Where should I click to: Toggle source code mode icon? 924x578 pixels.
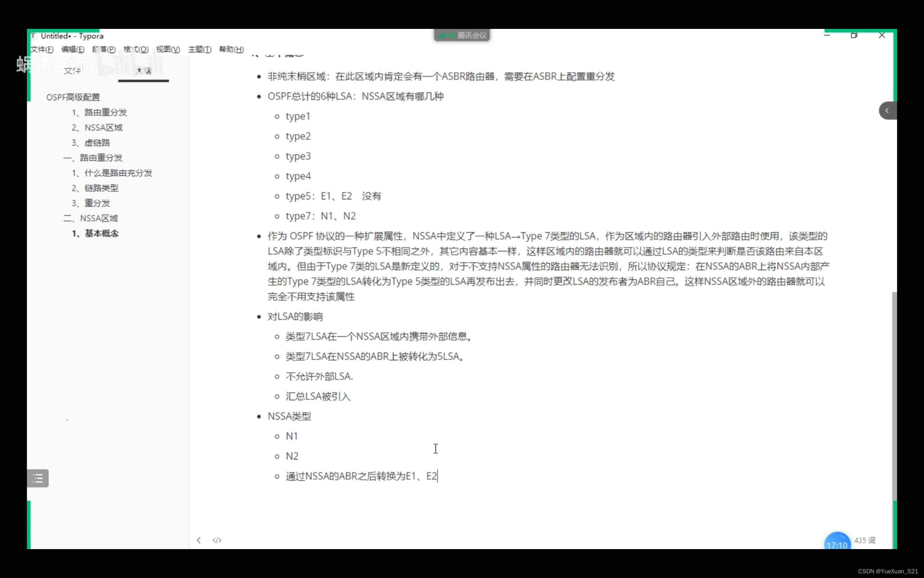click(x=217, y=540)
